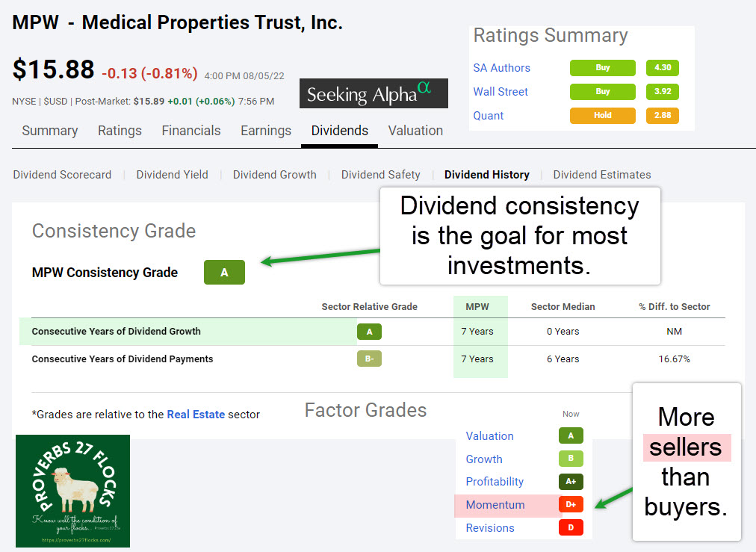Image resolution: width=756 pixels, height=552 pixels.
Task: Click the Quant Hold rating button
Action: click(x=602, y=116)
